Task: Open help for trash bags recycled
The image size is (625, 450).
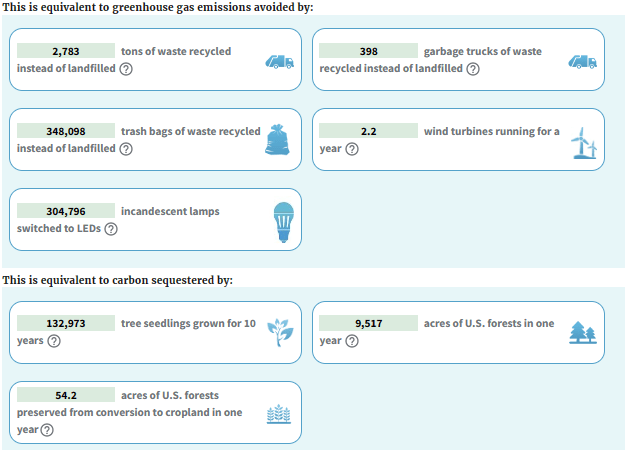Action: (x=126, y=149)
